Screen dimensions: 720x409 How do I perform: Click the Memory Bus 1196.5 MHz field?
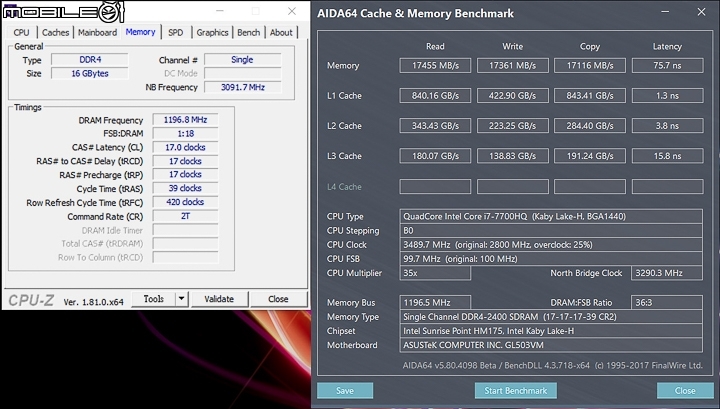(x=435, y=303)
